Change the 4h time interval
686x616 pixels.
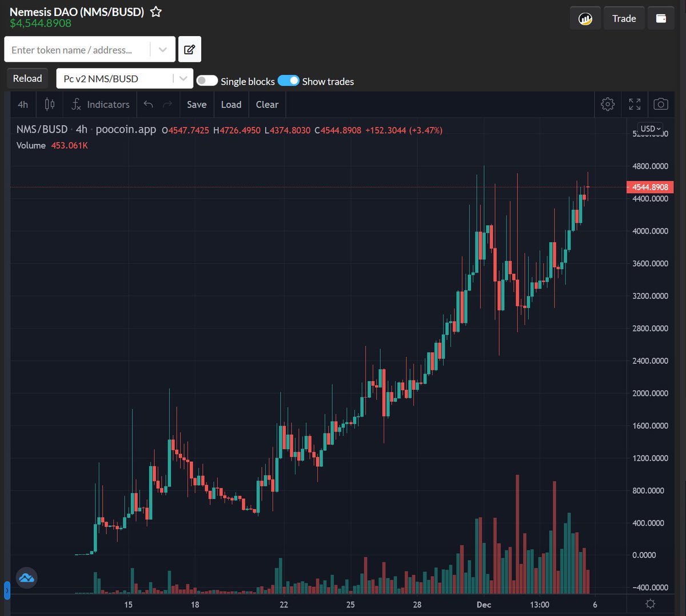pos(23,105)
